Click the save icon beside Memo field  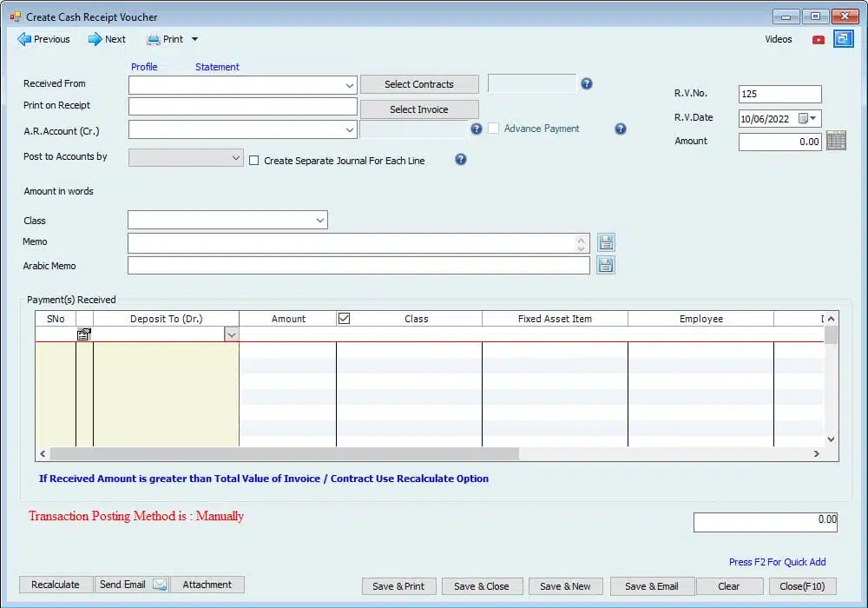tap(606, 242)
